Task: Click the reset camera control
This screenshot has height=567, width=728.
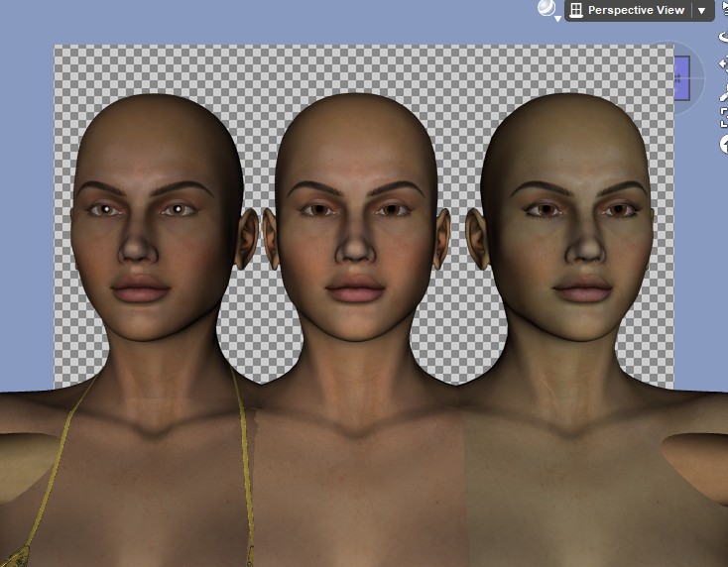Action: pyautogui.click(x=723, y=144)
